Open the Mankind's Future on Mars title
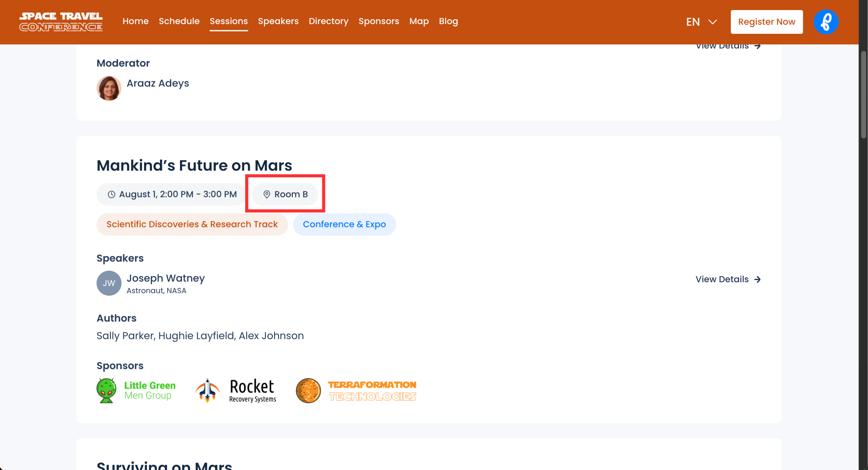Screen dimensions: 868x470 click(194, 166)
